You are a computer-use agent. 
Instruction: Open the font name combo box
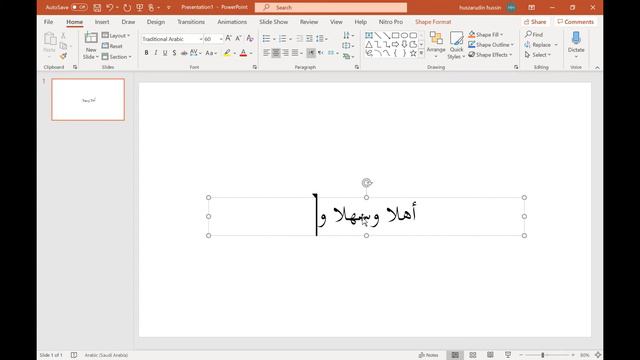[x=172, y=39]
